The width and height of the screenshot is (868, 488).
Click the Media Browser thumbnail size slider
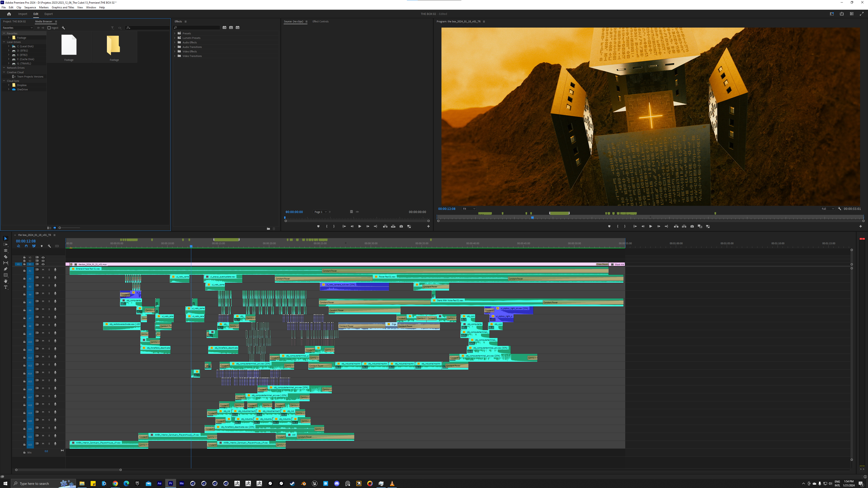60,228
